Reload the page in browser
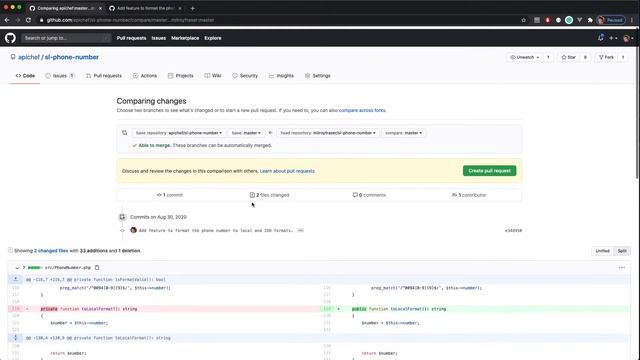This screenshot has height=360, width=640. click(28, 20)
